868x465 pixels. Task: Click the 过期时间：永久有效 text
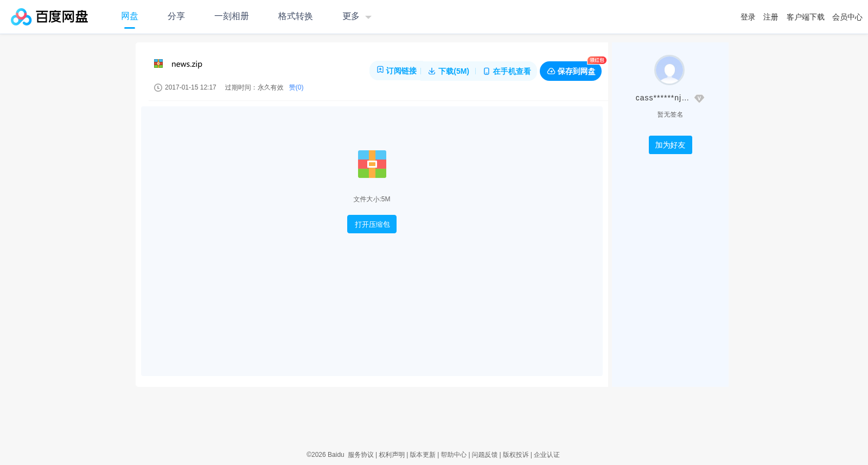click(254, 87)
